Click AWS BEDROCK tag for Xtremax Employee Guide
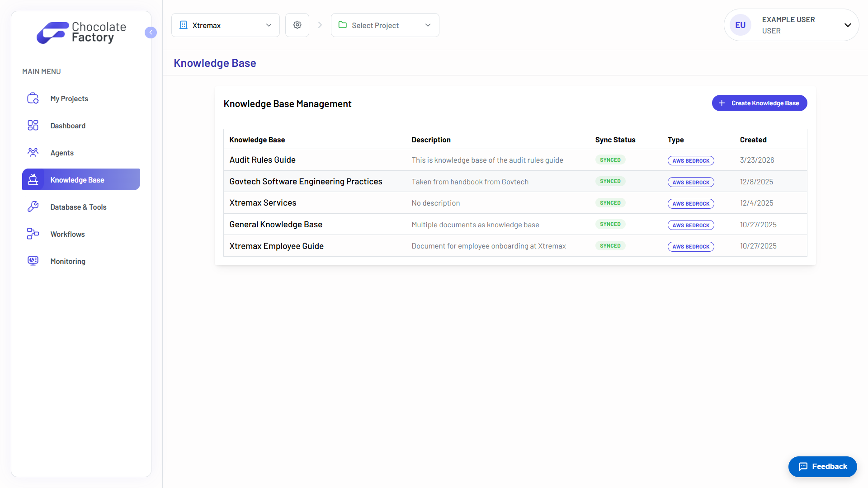Screen dimensions: 868x488 (691, 247)
